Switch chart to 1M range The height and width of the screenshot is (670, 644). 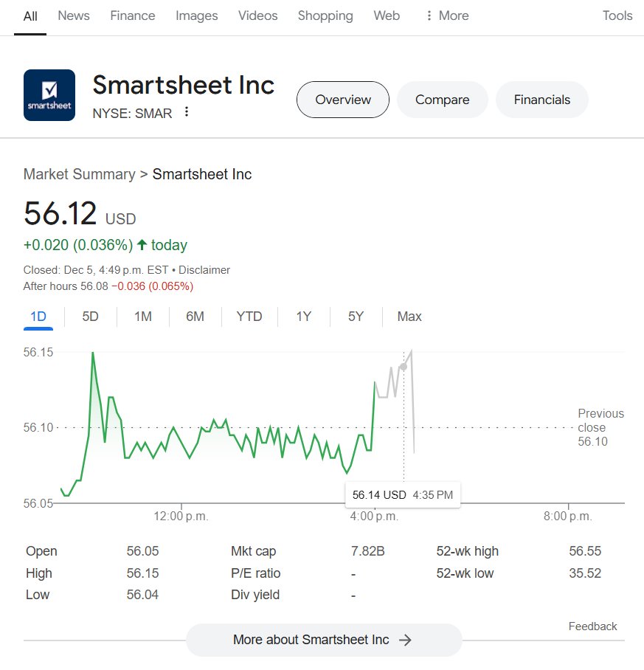coord(142,317)
